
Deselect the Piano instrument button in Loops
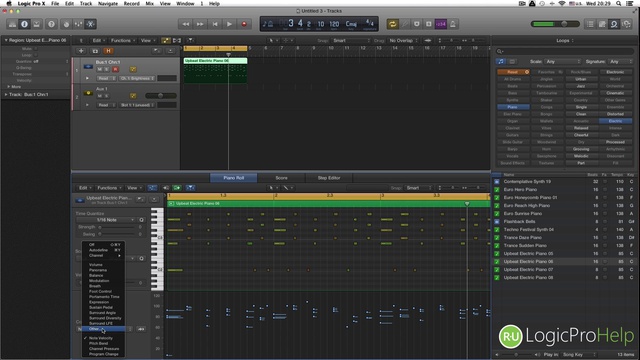click(513, 107)
